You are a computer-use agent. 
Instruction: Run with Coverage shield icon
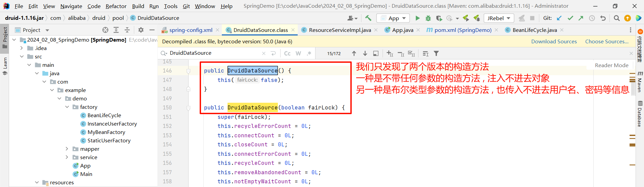pos(439,18)
